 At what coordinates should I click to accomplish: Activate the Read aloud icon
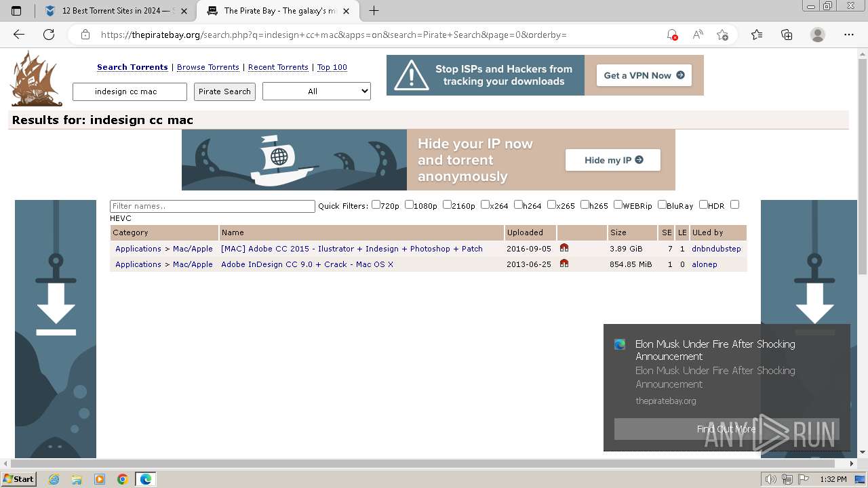[x=697, y=35]
